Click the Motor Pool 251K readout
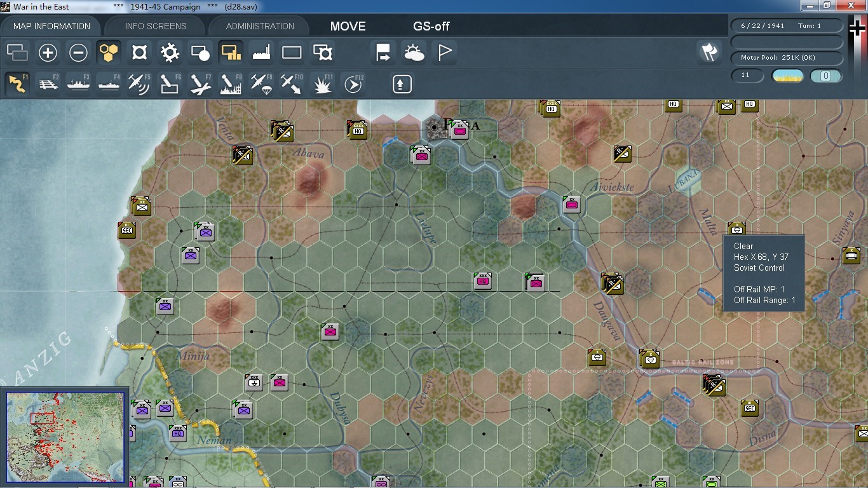The width and height of the screenshot is (868, 488). pyautogui.click(x=787, y=58)
